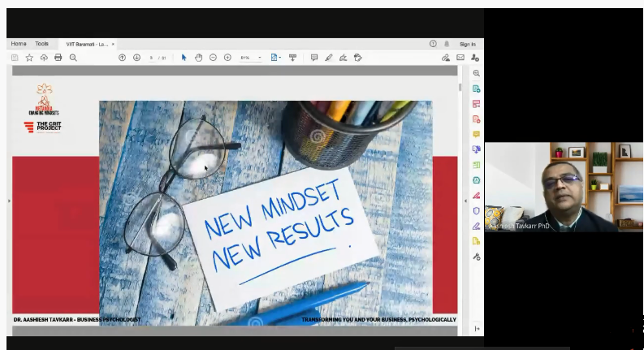Activate the arrow Selection tool
644x350 pixels.
click(x=184, y=58)
